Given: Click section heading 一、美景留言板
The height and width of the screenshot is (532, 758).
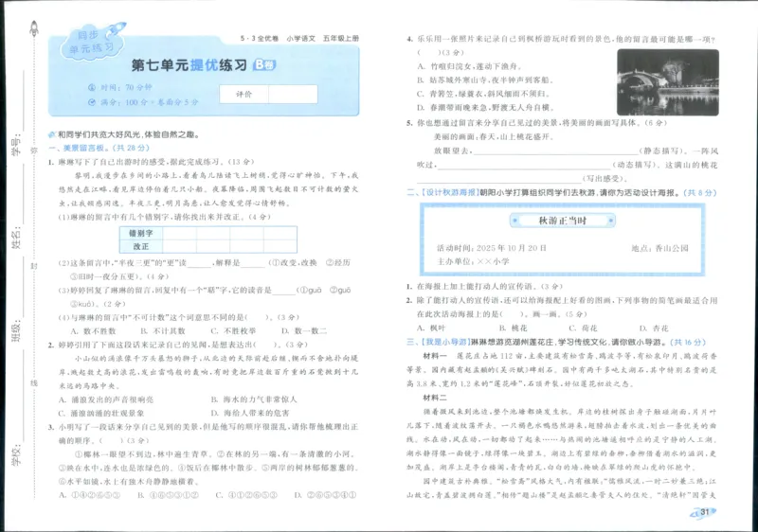Looking at the screenshot, I should coord(99,148).
